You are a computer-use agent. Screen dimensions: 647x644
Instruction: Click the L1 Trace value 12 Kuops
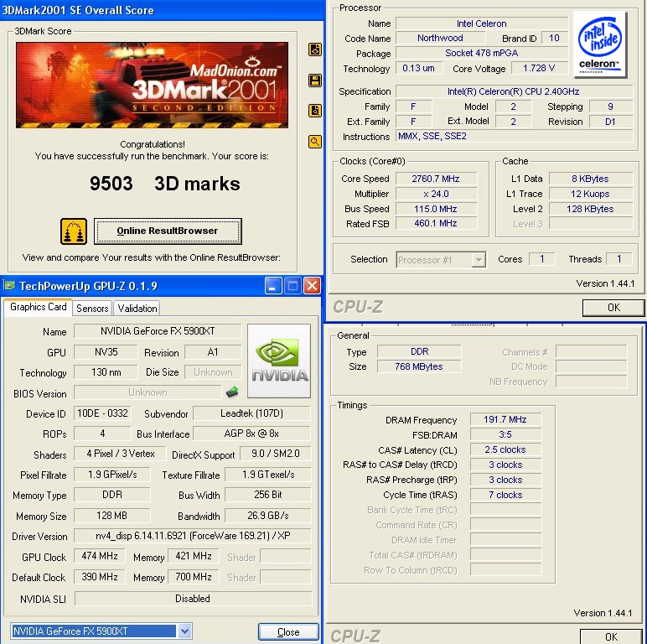click(591, 194)
